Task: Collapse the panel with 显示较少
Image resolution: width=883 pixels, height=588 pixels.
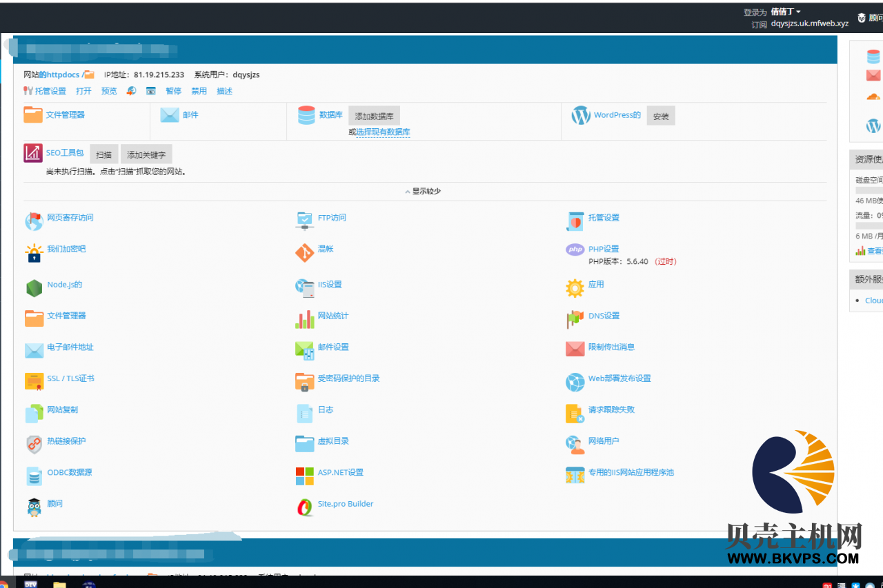Action: tap(422, 191)
